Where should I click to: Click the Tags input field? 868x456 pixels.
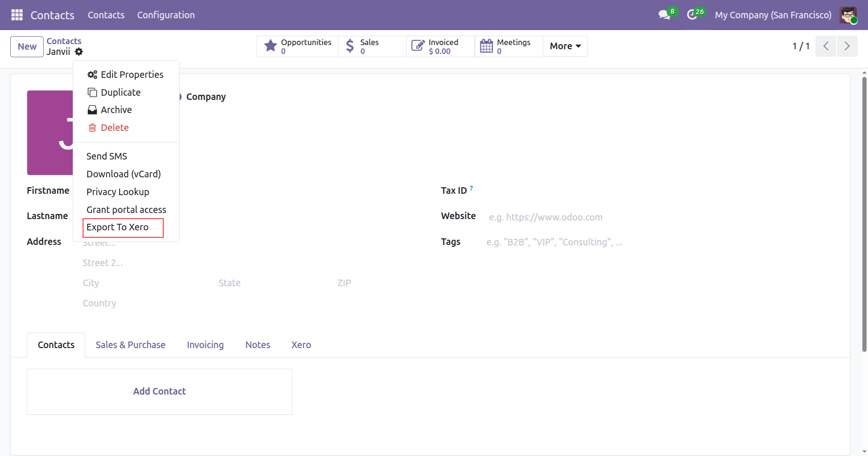tap(659, 242)
